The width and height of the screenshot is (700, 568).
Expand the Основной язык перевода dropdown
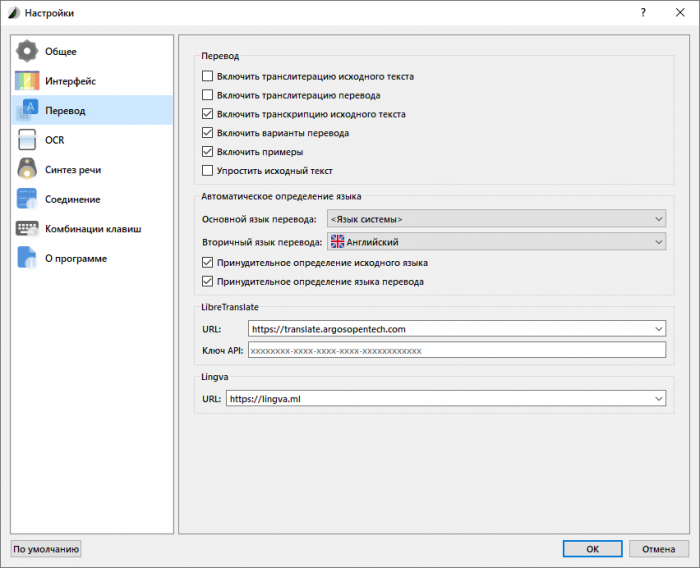(x=496, y=219)
